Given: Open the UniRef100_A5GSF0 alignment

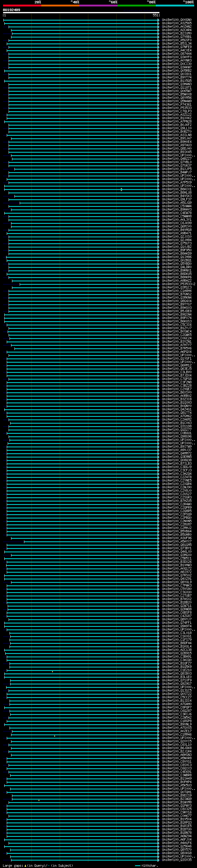Looking at the screenshot, I should point(177,40).
